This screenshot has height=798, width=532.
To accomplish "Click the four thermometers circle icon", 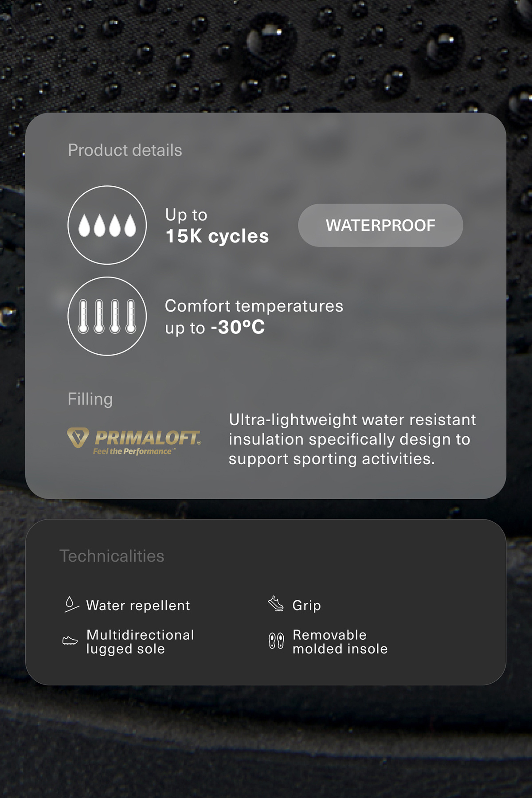I will 107,316.
